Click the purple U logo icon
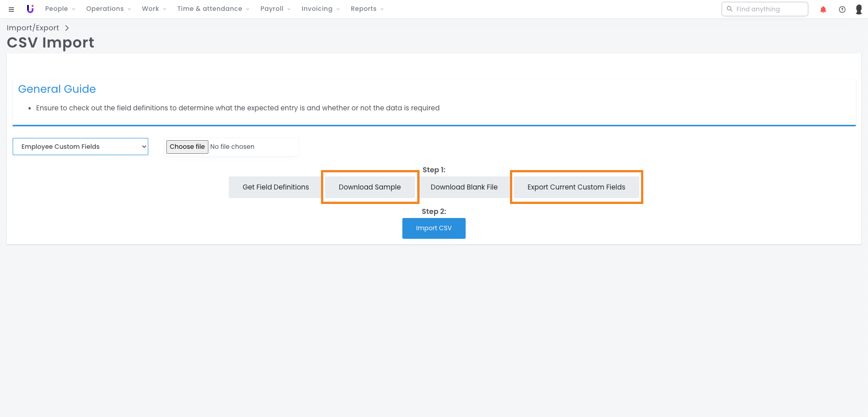The height and width of the screenshot is (417, 868). click(30, 9)
